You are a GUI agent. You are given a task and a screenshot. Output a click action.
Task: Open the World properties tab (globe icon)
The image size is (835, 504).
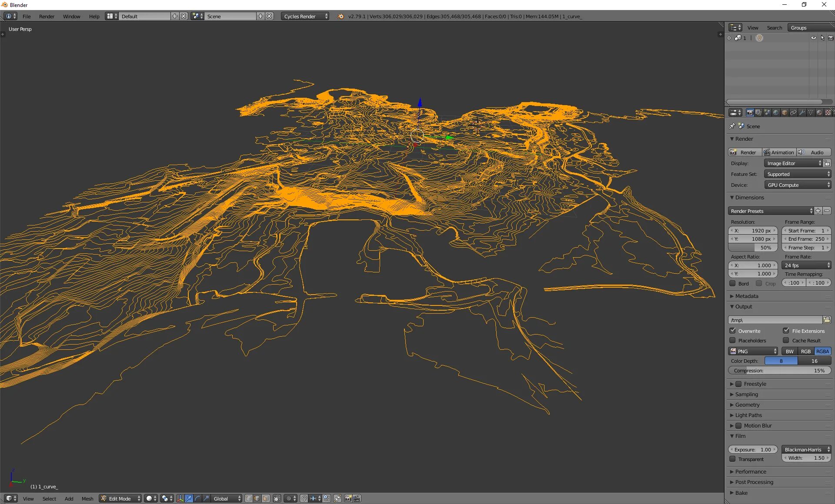point(776,113)
